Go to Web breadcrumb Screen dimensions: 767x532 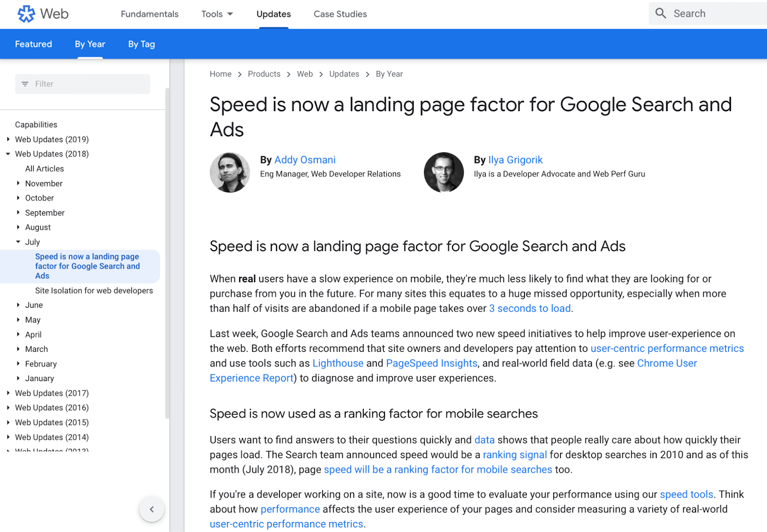click(x=305, y=74)
